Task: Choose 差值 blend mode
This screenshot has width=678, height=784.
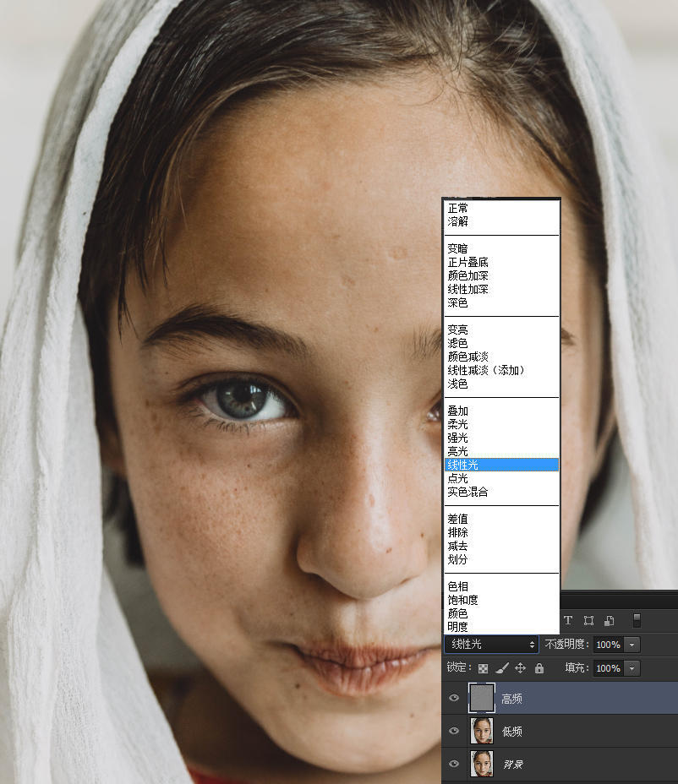Action: click(x=501, y=519)
